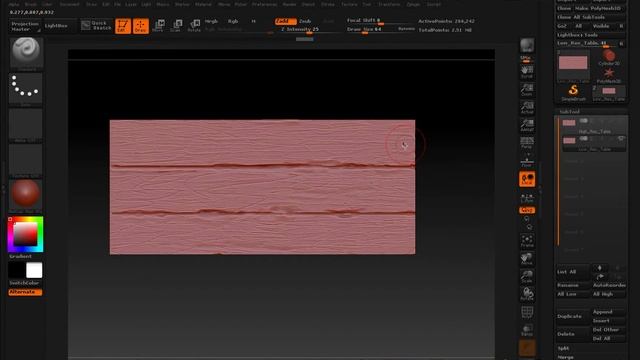Viewport: 640px width, 360px height.
Task: Select the white secondary color swatch
Action: click(34, 270)
